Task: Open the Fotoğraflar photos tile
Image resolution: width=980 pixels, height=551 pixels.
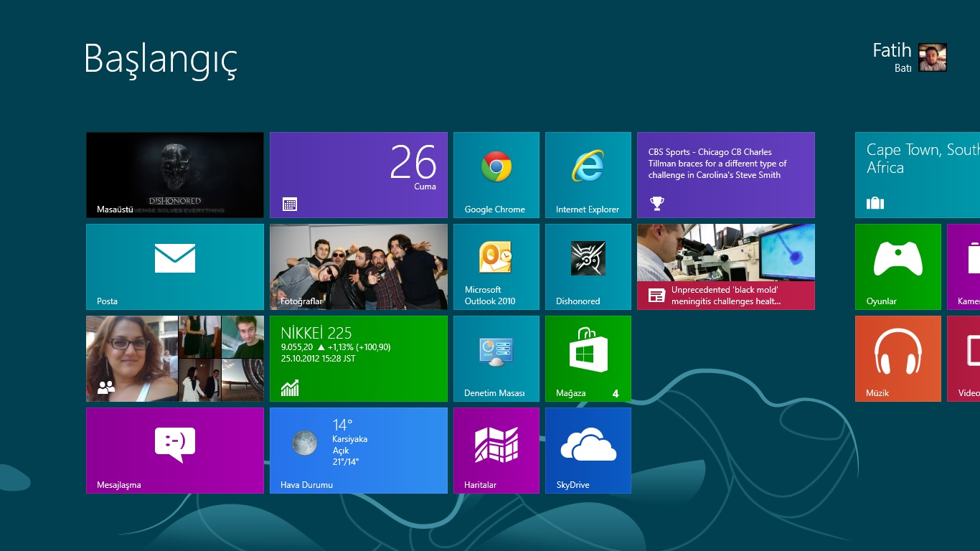Action: tap(359, 267)
